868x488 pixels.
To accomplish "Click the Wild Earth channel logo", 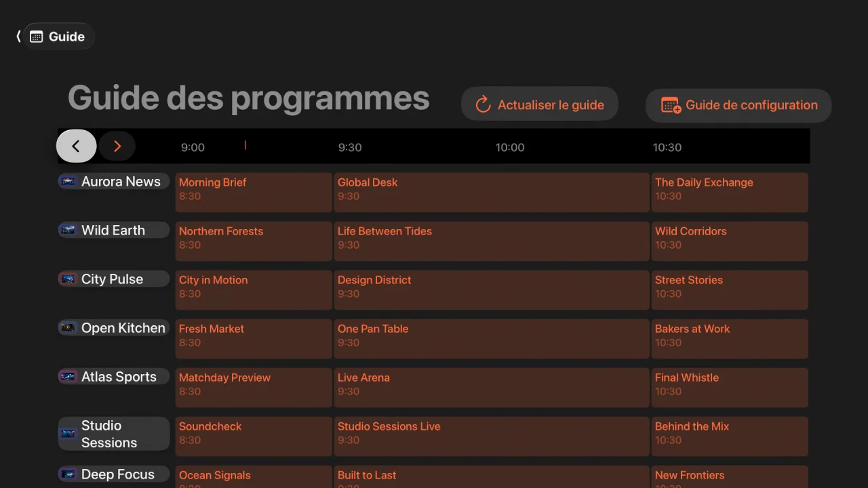I will tap(68, 230).
